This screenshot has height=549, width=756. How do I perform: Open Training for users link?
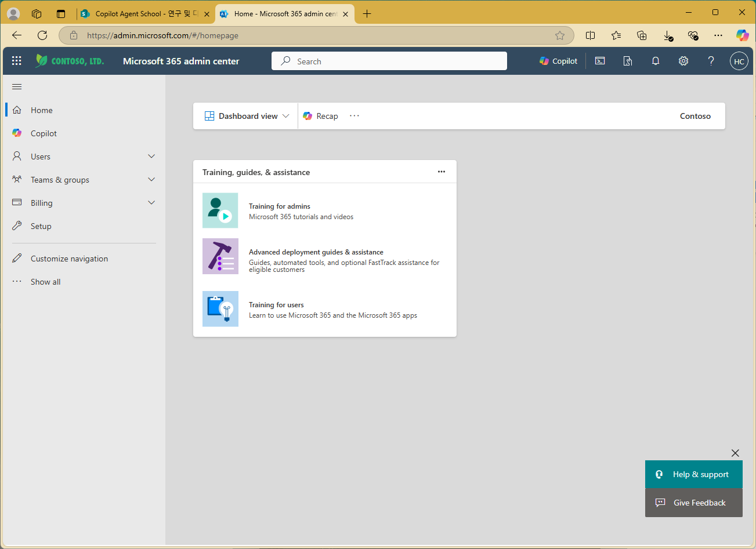click(276, 305)
